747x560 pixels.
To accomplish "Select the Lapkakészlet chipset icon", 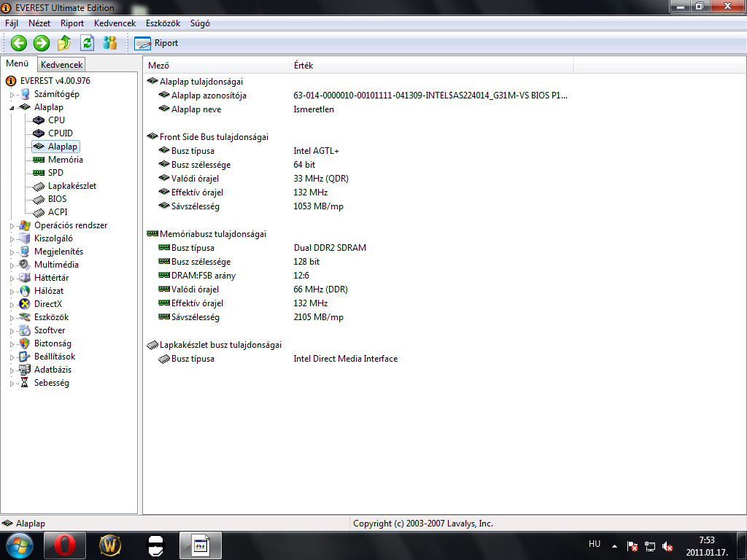I will pyautogui.click(x=39, y=186).
